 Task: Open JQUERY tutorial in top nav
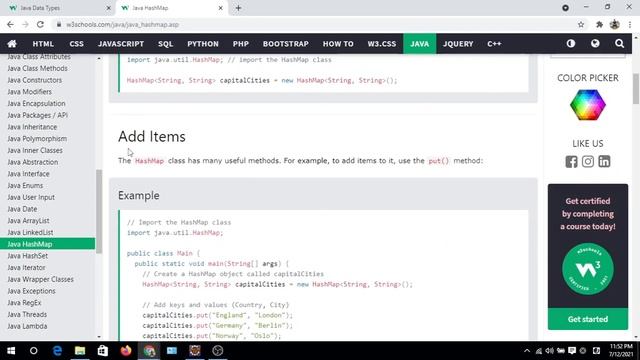pyautogui.click(x=458, y=44)
